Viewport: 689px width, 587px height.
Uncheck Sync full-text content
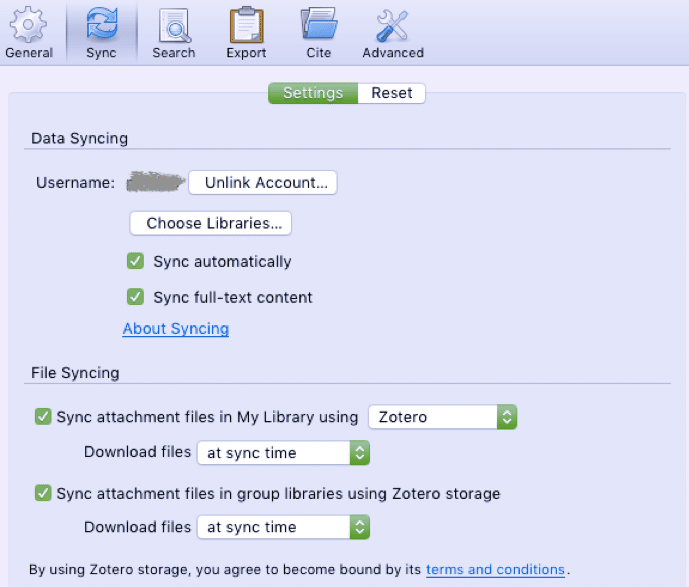136,297
